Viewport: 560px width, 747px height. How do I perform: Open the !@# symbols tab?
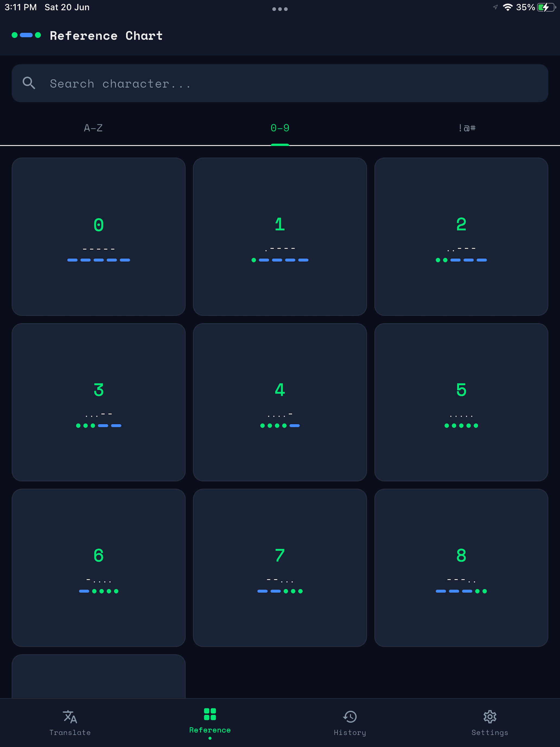tap(467, 128)
